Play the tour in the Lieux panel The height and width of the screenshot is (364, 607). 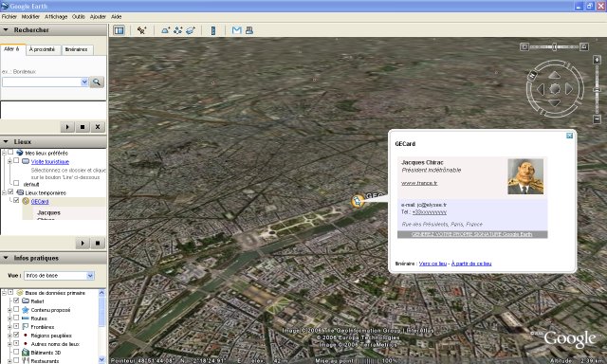(83, 244)
